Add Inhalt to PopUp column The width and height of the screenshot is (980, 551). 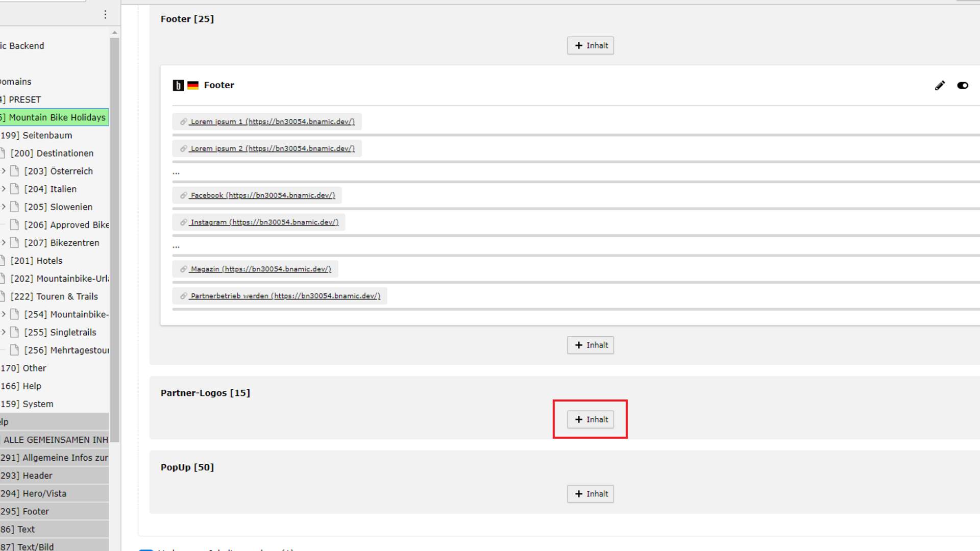click(x=591, y=494)
